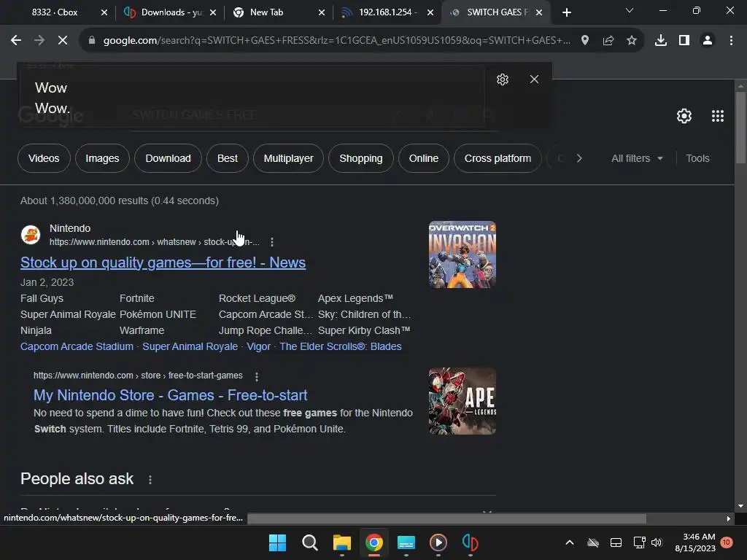Open the notification count badge
747x560 pixels.
tap(726, 542)
